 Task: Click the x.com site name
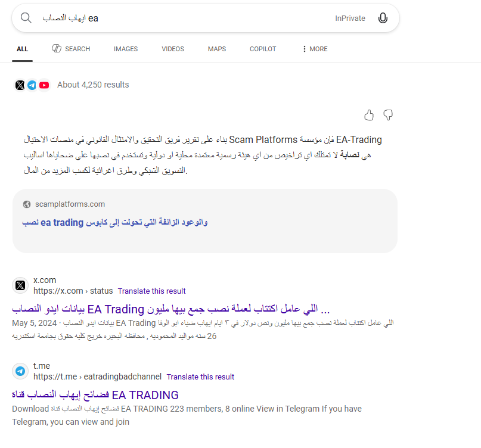tap(45, 280)
